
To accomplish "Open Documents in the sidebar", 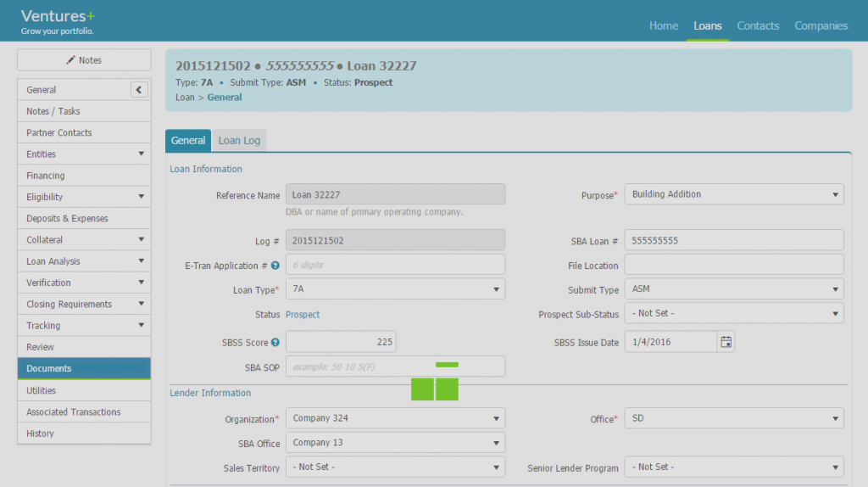I will pos(84,368).
